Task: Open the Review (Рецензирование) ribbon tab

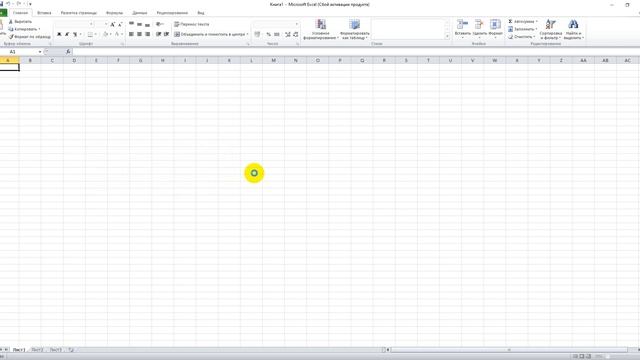Action: point(172,13)
